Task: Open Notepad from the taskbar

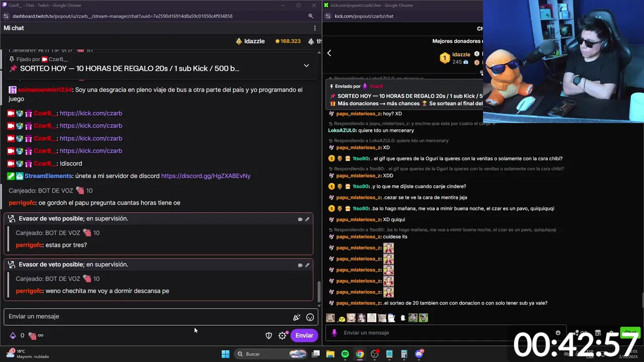Action: pos(389,354)
